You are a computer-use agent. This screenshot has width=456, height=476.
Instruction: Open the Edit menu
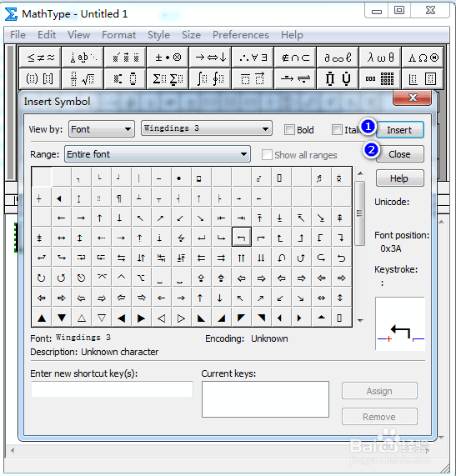[x=47, y=35]
